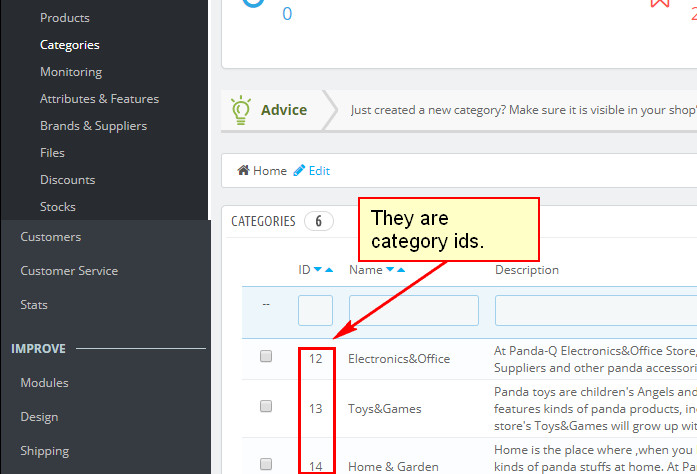Sort ID column ascending
The height and width of the screenshot is (474, 697).
[329, 269]
